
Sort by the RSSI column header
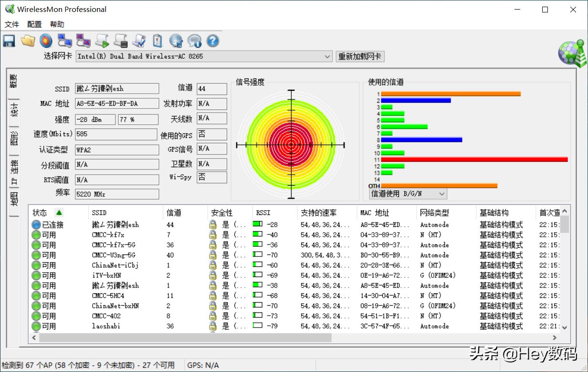coord(274,213)
